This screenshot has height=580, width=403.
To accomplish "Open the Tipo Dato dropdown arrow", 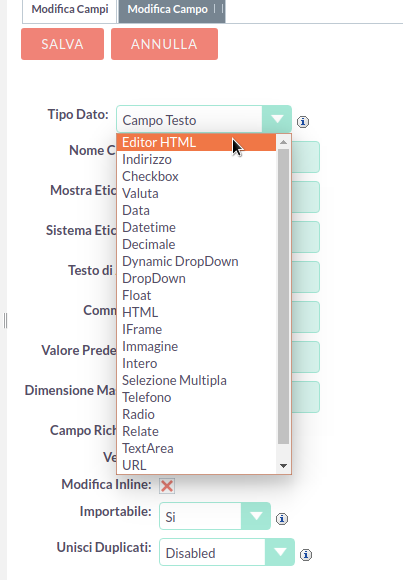I will 277,119.
